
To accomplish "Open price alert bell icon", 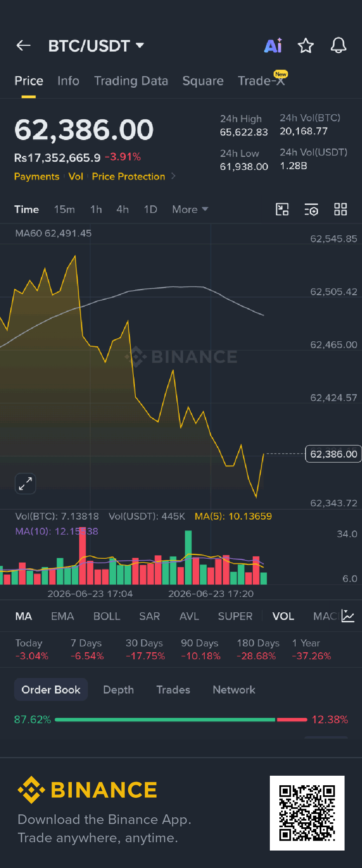I will (x=338, y=45).
